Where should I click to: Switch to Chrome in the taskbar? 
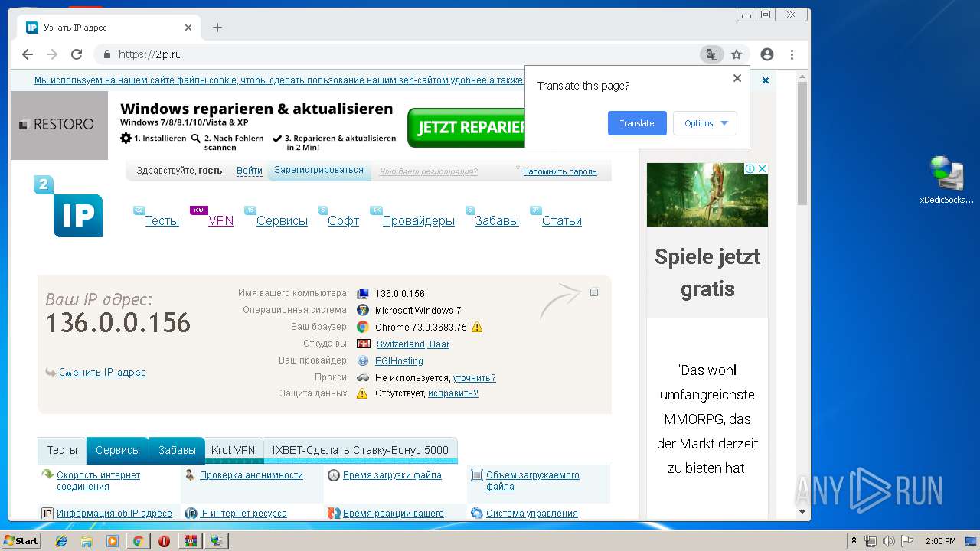[139, 541]
